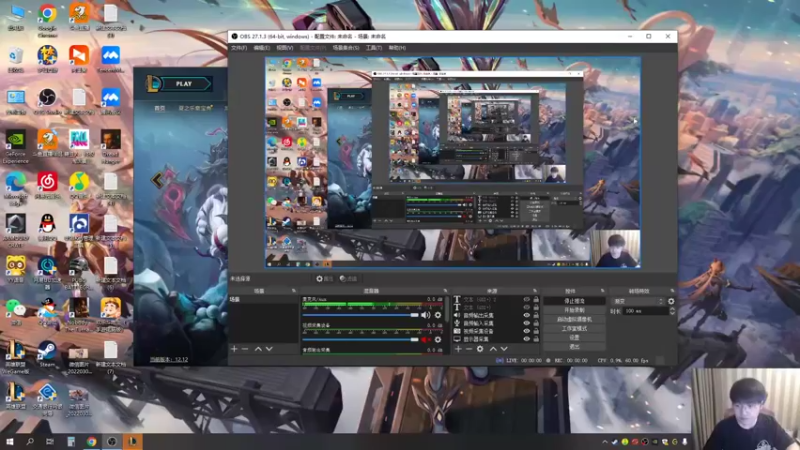Select the OBS Studio desktop shortcut
Viewport: 800px width, 450px height.
coord(47,101)
